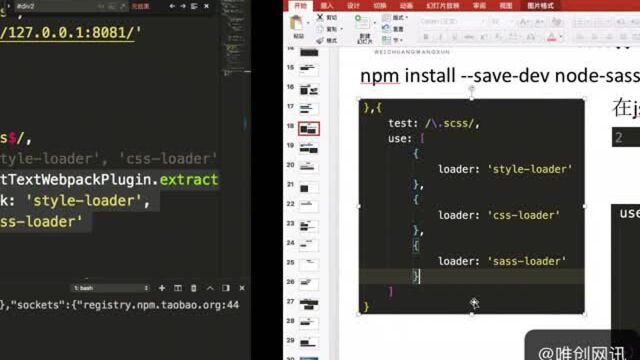Switch to the 开始 (Home) ribbon tab
640x360 pixels.
click(x=300, y=5)
